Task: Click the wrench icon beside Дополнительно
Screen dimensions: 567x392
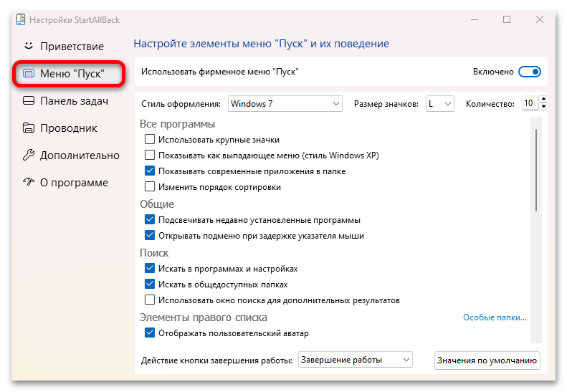Action: click(x=29, y=155)
